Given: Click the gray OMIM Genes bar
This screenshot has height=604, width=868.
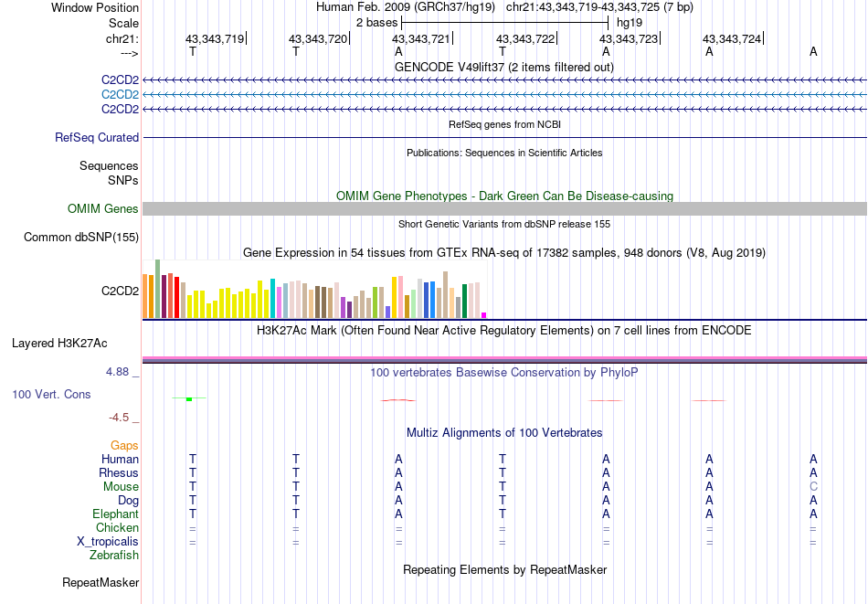Looking at the screenshot, I should (x=504, y=208).
